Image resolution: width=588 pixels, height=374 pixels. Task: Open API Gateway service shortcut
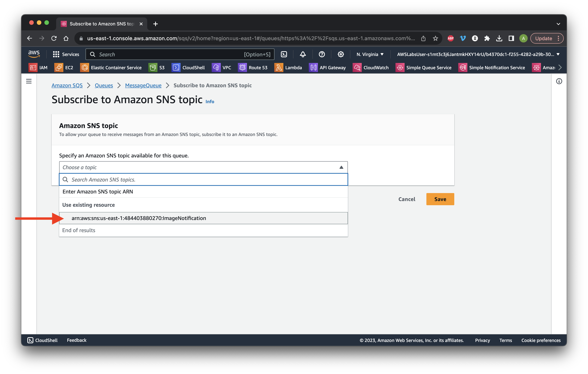327,68
